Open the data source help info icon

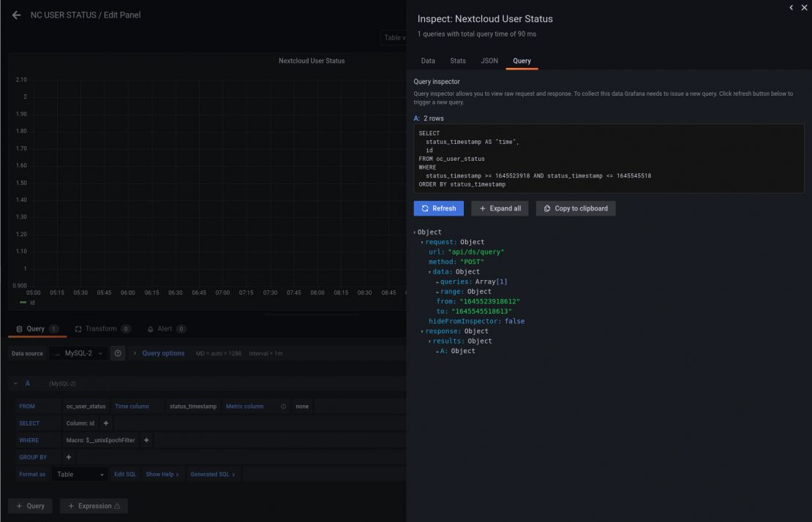[x=119, y=353]
